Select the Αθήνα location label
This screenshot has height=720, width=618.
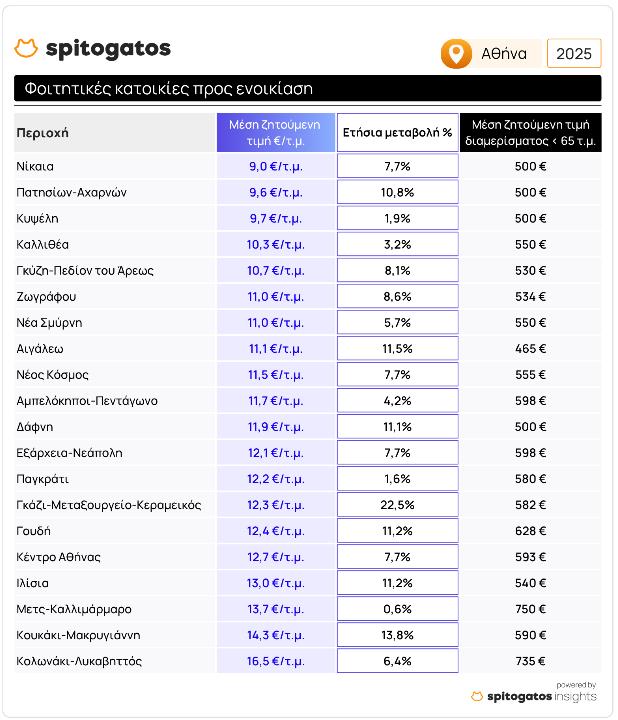click(504, 54)
